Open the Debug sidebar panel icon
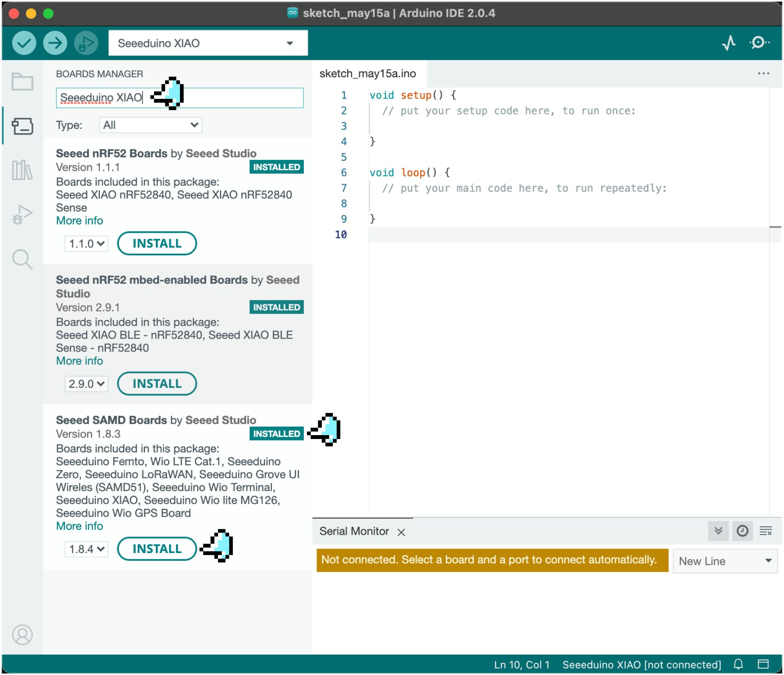 [22, 214]
